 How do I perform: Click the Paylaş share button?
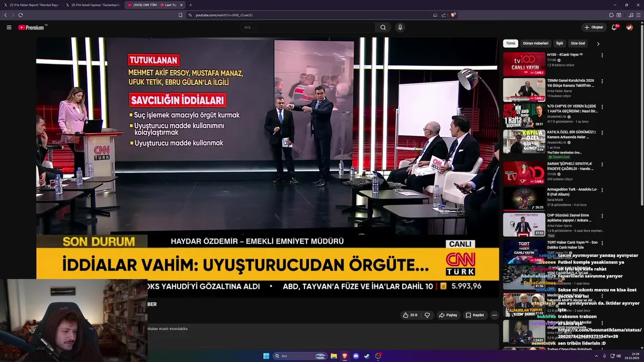(x=448, y=315)
